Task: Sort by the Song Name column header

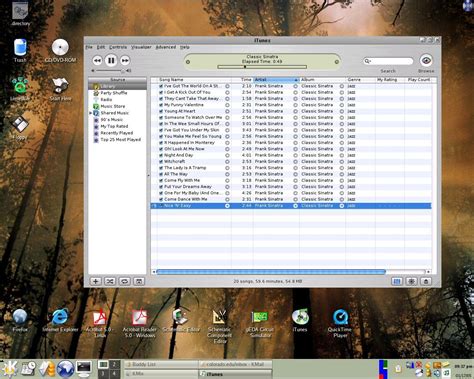Action: click(x=194, y=80)
